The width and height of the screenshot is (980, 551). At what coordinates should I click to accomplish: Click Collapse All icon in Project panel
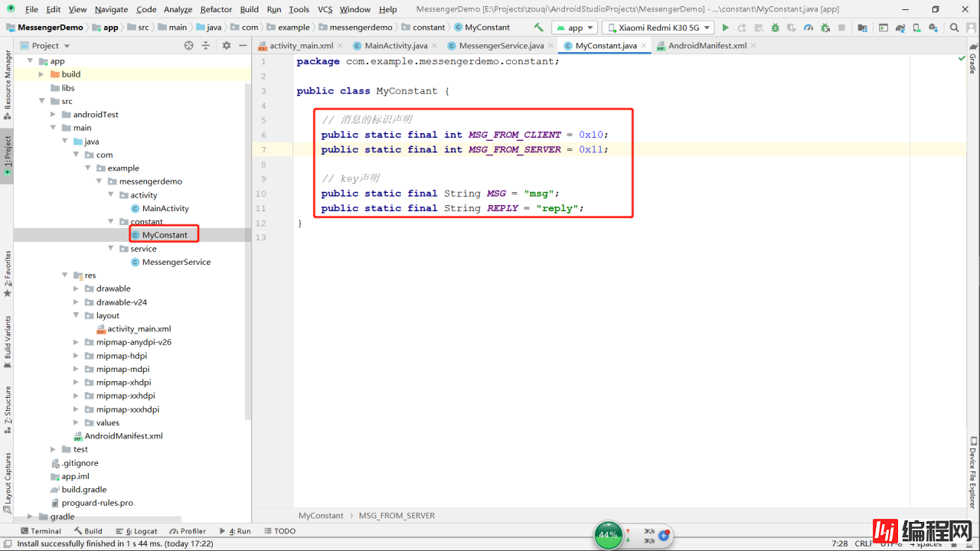pyautogui.click(x=206, y=46)
